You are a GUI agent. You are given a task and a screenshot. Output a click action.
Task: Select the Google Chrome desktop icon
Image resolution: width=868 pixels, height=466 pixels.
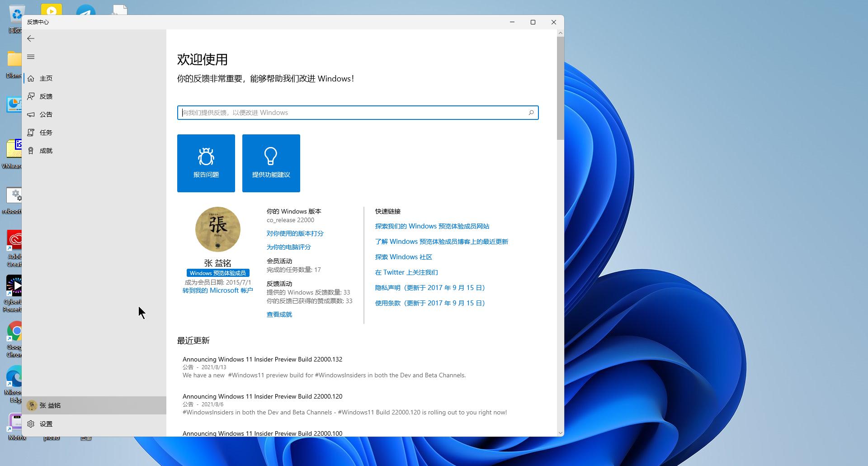click(14, 338)
